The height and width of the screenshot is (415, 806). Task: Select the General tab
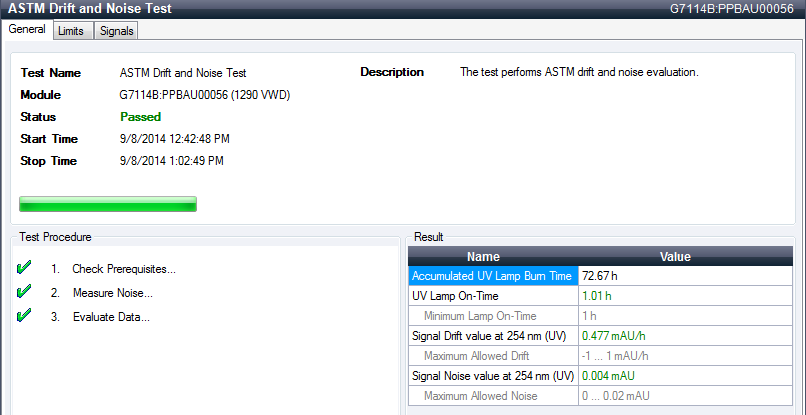coord(27,30)
